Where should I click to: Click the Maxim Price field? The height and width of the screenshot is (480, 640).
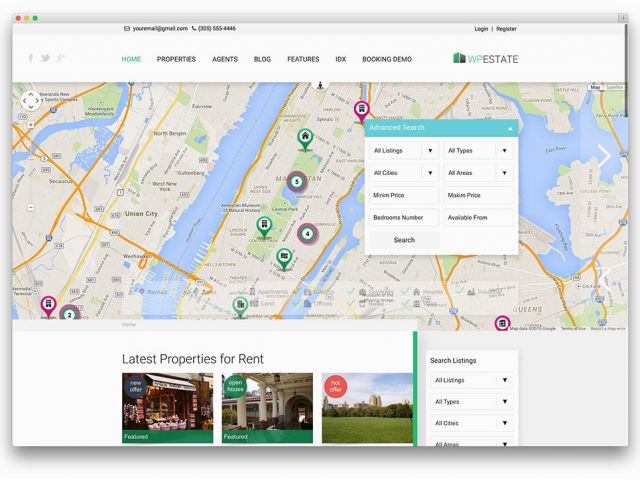[478, 196]
